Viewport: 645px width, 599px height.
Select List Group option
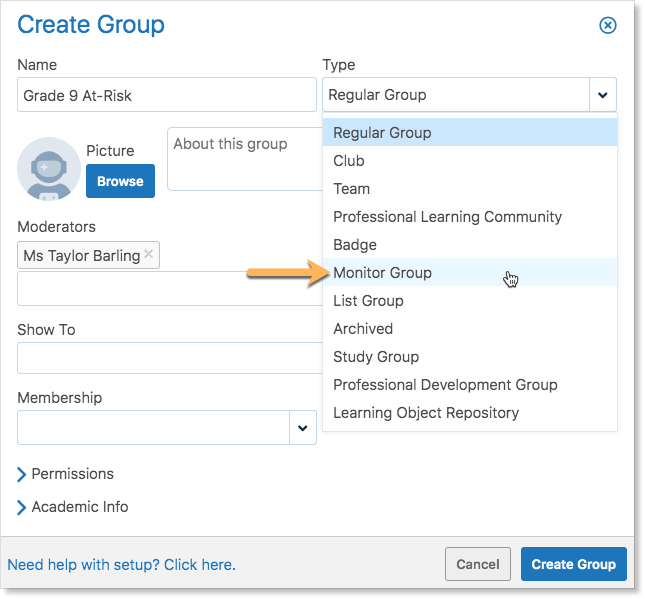470,300
